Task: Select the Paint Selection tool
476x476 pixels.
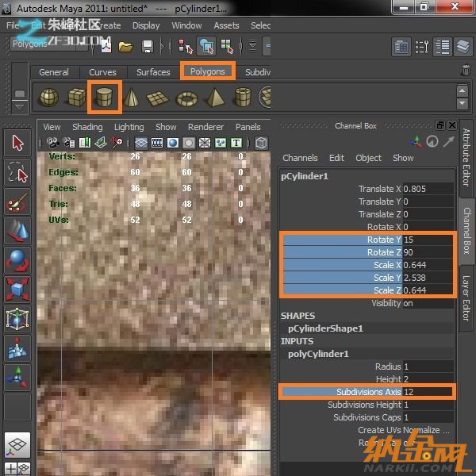Action: [x=17, y=202]
